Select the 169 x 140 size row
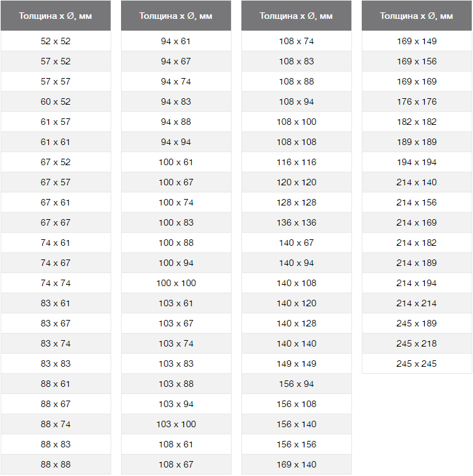The height and width of the screenshot is (476, 473). pyautogui.click(x=296, y=464)
